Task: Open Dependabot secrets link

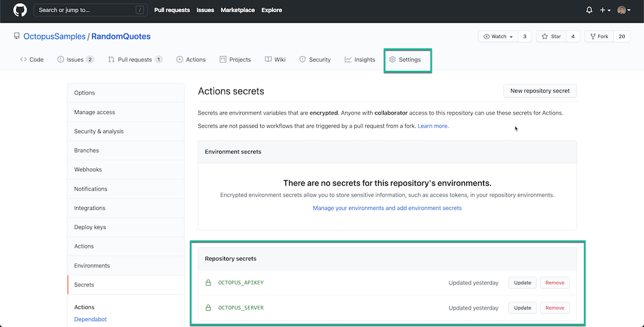Action: tap(90, 319)
